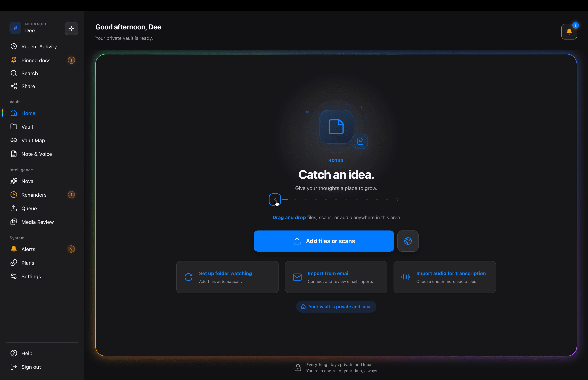Click the Media Review images icon

pos(14,222)
